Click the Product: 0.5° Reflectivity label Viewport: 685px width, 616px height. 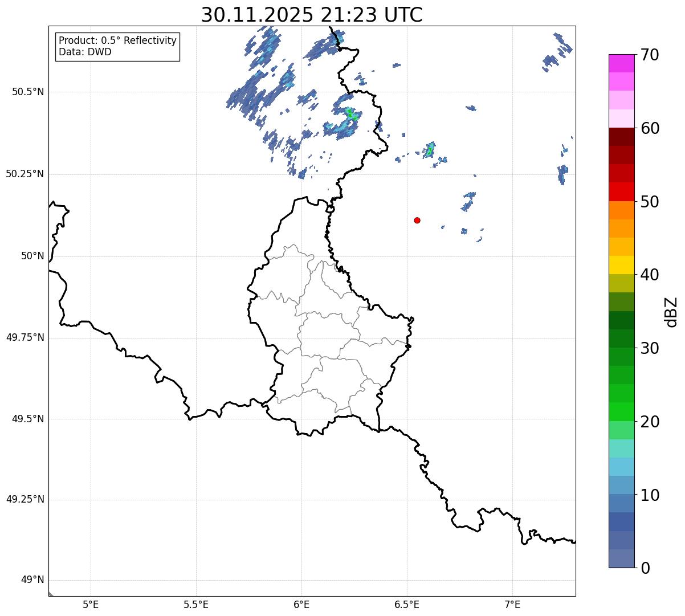117,40
